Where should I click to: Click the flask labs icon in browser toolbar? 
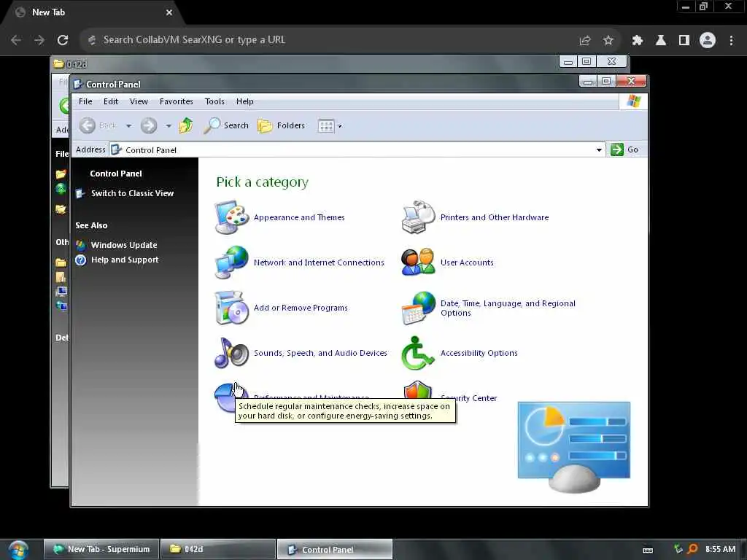(661, 41)
